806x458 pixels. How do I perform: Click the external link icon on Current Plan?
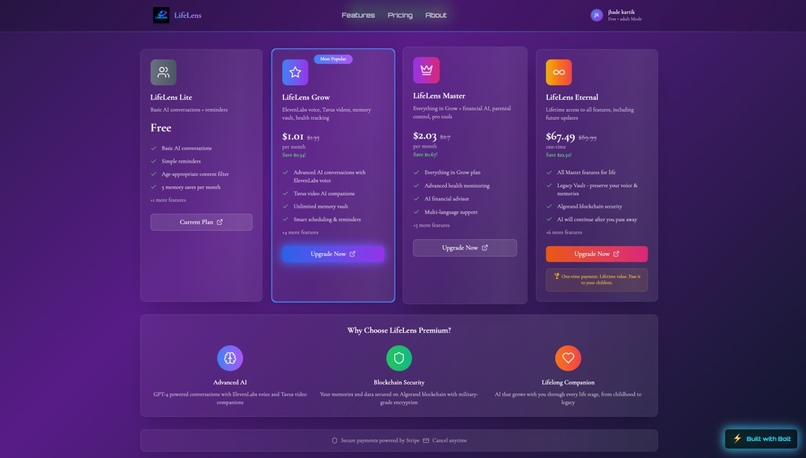[x=219, y=222]
